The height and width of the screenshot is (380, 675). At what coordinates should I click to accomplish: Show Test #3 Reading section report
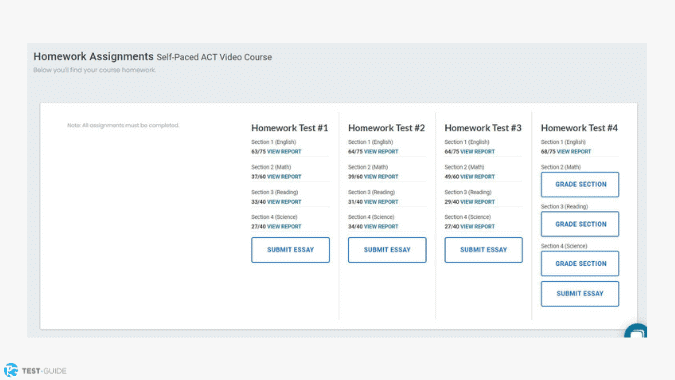pos(477,202)
